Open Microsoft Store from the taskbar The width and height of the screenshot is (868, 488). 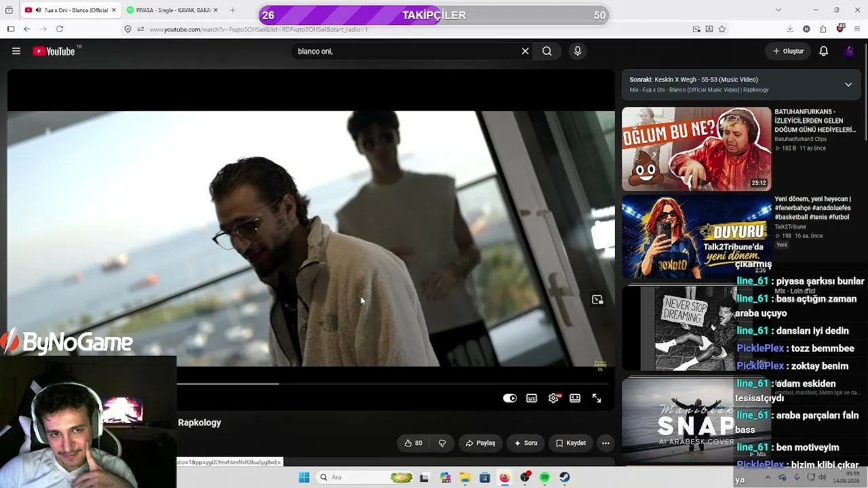(x=484, y=478)
